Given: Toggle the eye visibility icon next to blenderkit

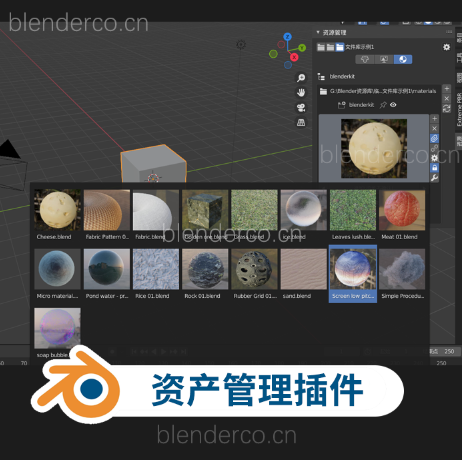Looking at the screenshot, I should click(x=393, y=105).
